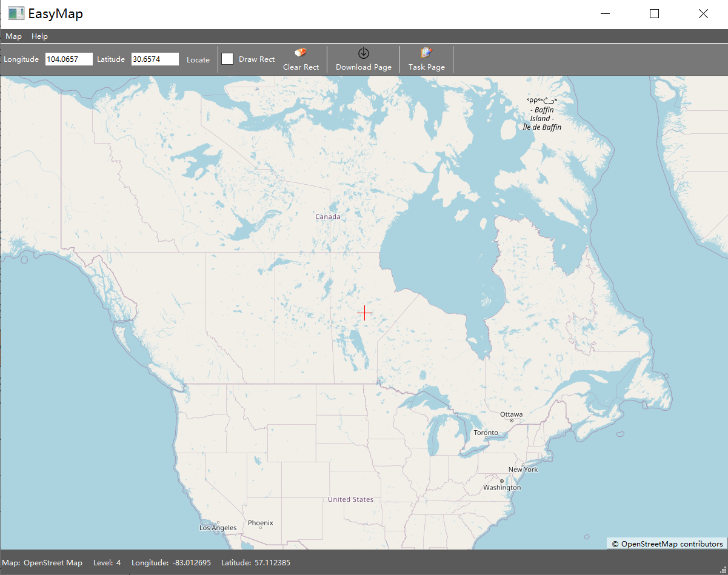Screen dimensions: 728x575
Task: Click the window resize grip in corner
Action: coord(723,570)
